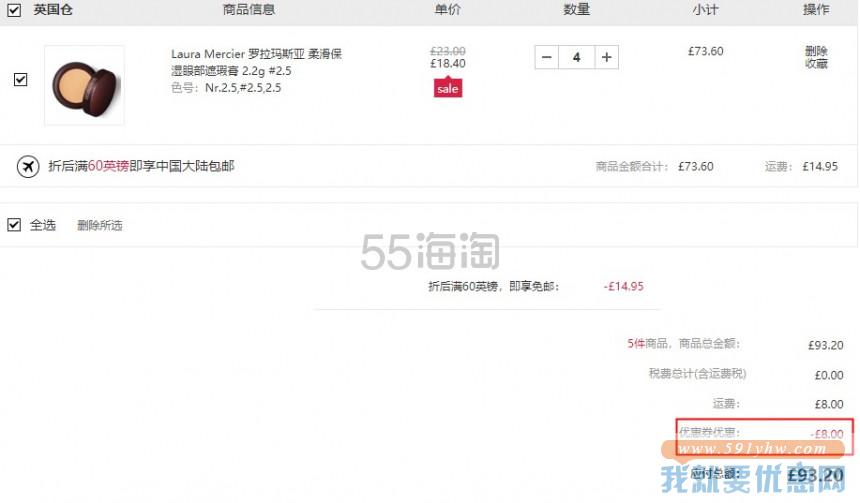The height and width of the screenshot is (503, 860).
Task: Click the 数量 column header
Action: pyautogui.click(x=576, y=9)
